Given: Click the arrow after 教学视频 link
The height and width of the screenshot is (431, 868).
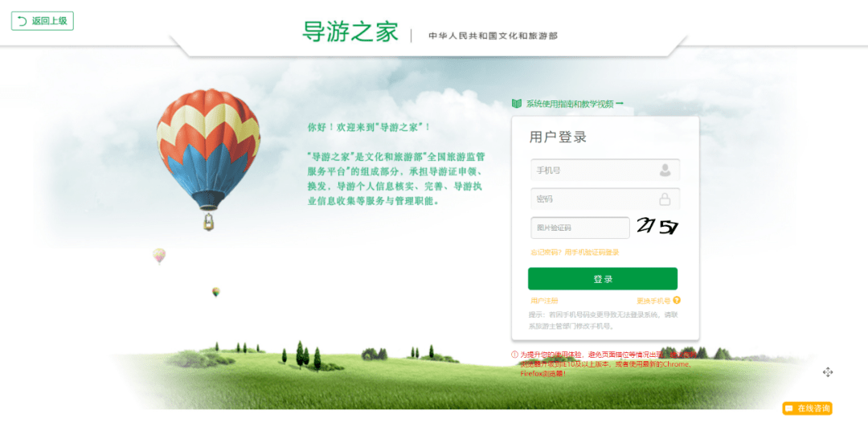Looking at the screenshot, I should [x=620, y=104].
